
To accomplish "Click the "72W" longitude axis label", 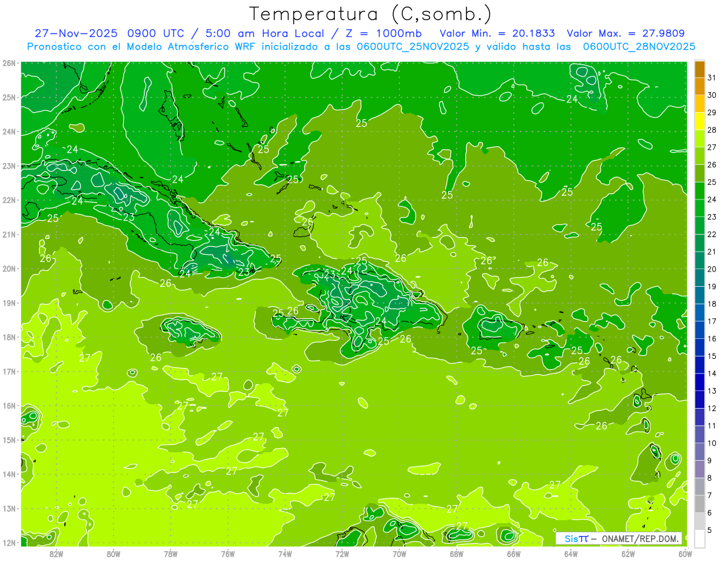I will [342, 554].
